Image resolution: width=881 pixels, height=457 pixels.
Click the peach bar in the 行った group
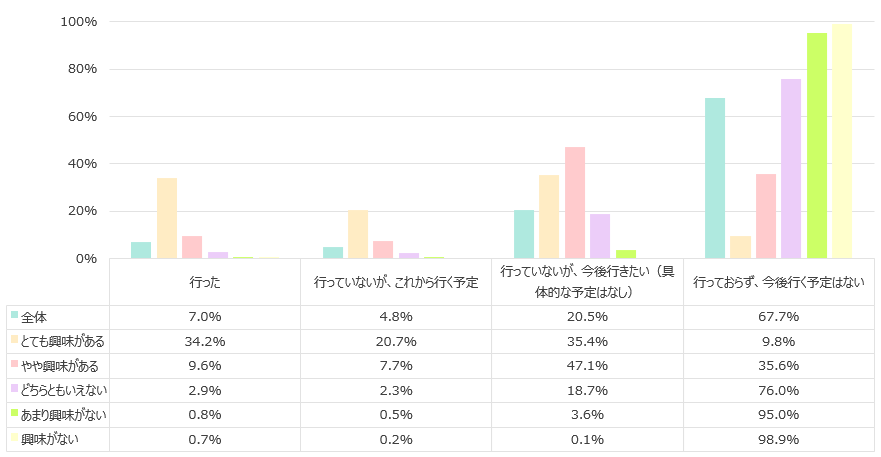pyautogui.click(x=167, y=218)
